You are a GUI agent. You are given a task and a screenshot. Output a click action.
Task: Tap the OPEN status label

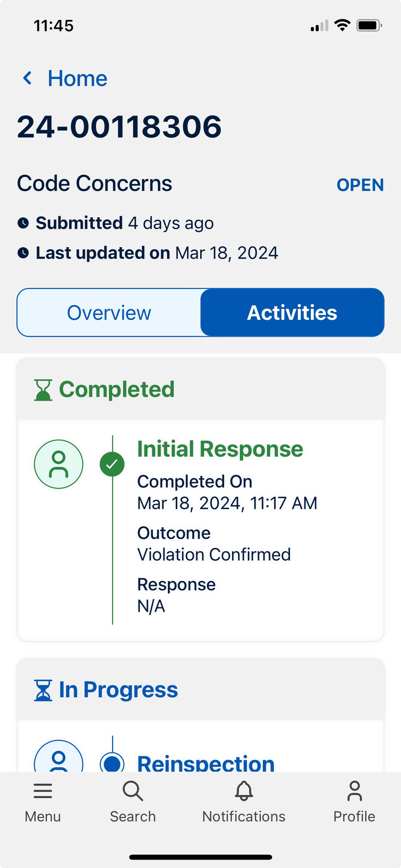(x=360, y=185)
